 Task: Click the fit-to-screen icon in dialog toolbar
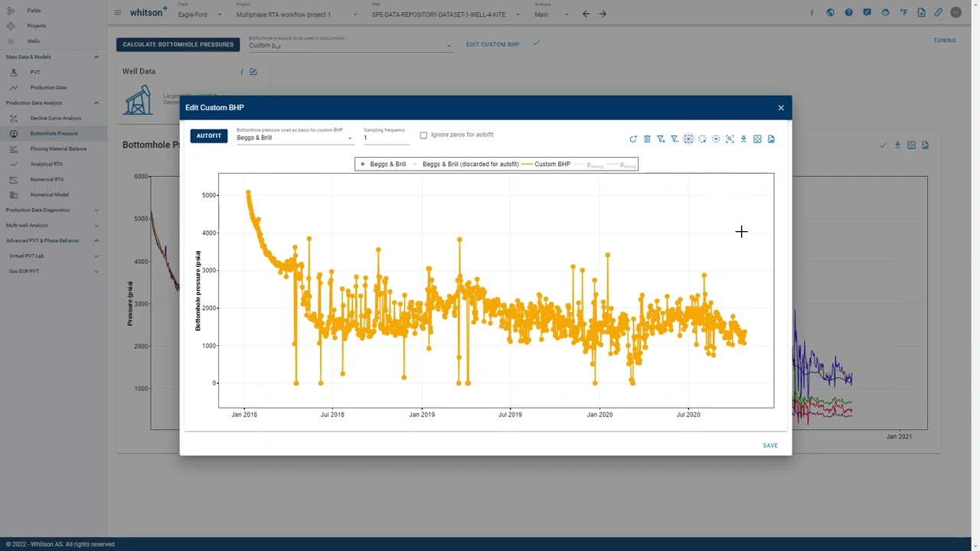(x=757, y=139)
